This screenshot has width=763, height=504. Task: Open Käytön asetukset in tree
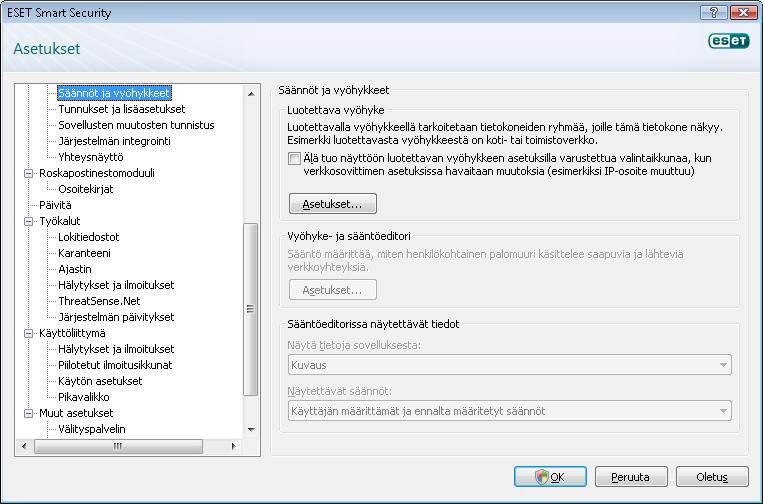[100, 381]
